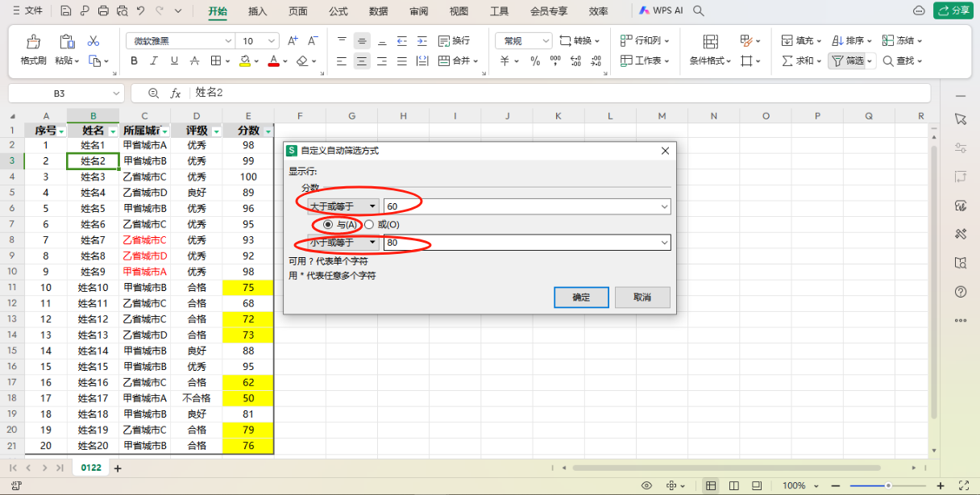The height and width of the screenshot is (495, 980).
Task: Expand the font size dropdown
Action: click(272, 40)
